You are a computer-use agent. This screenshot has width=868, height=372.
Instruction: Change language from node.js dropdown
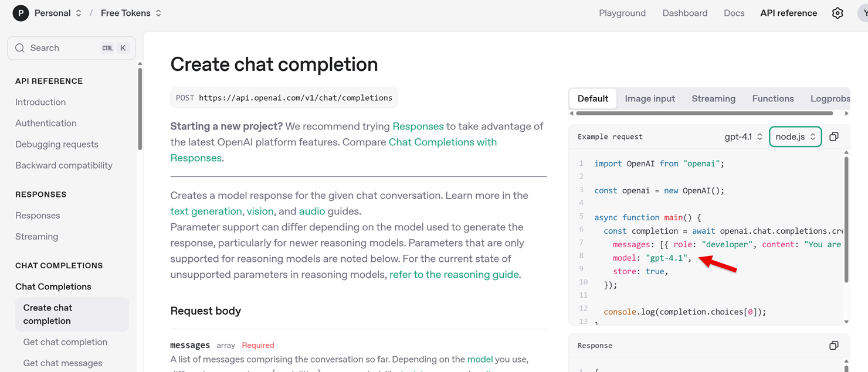click(795, 136)
